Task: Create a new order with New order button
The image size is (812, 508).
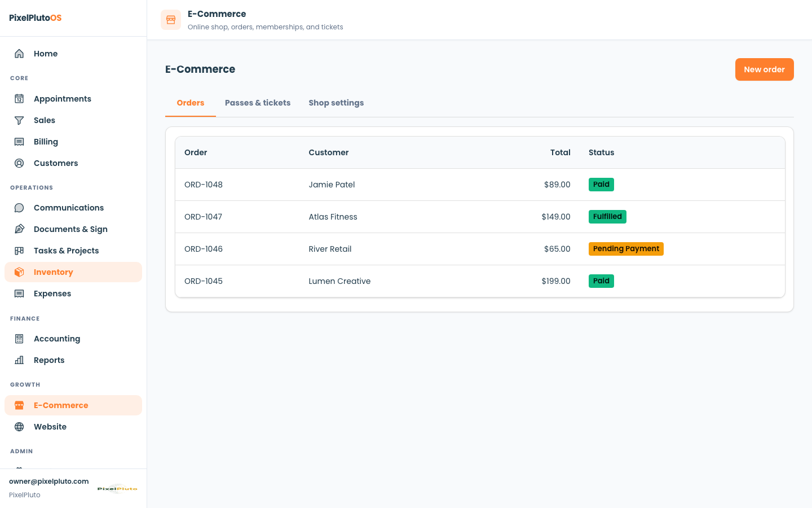Action: pos(764,69)
